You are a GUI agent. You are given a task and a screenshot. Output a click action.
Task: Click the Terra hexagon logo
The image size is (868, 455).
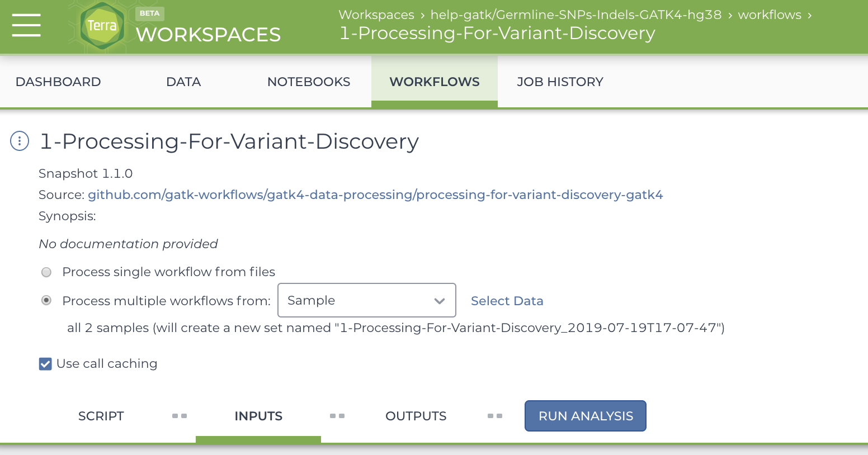102,26
